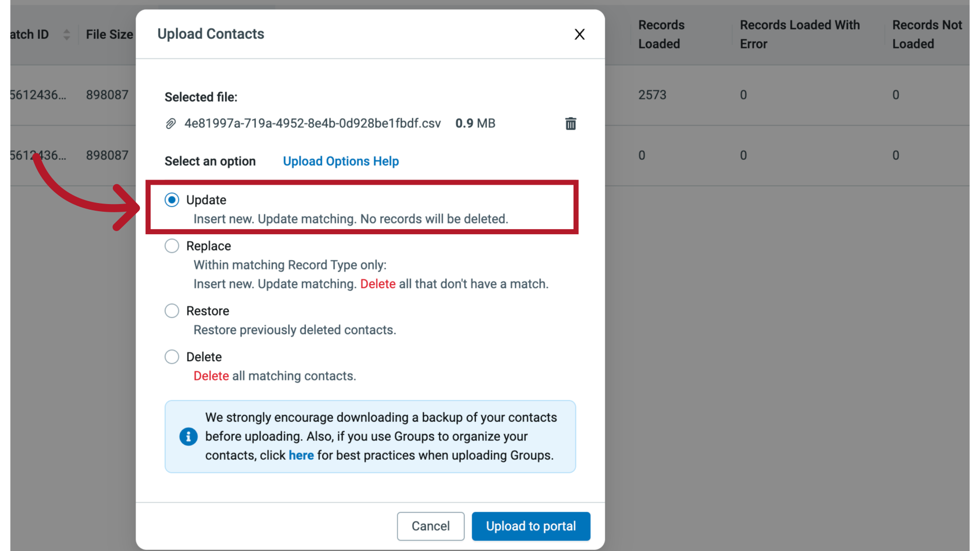
Task: Click the 0.9 MB file size text
Action: coord(475,123)
